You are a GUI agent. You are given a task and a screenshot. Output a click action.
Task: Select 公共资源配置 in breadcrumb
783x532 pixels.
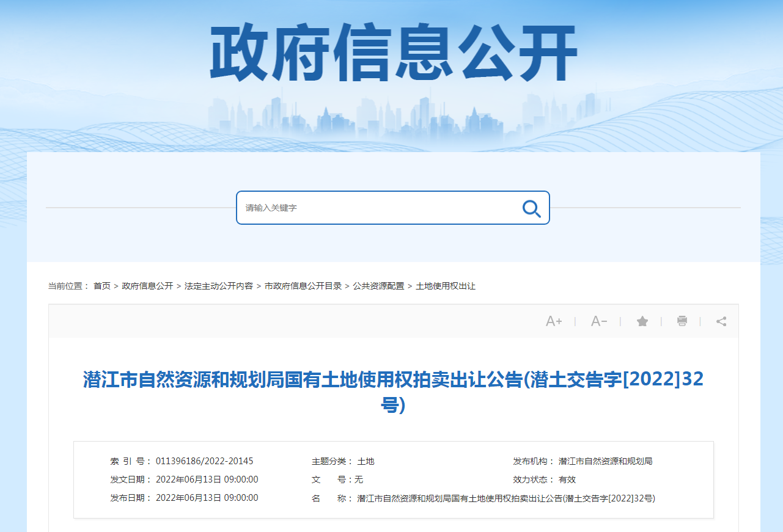click(x=378, y=286)
